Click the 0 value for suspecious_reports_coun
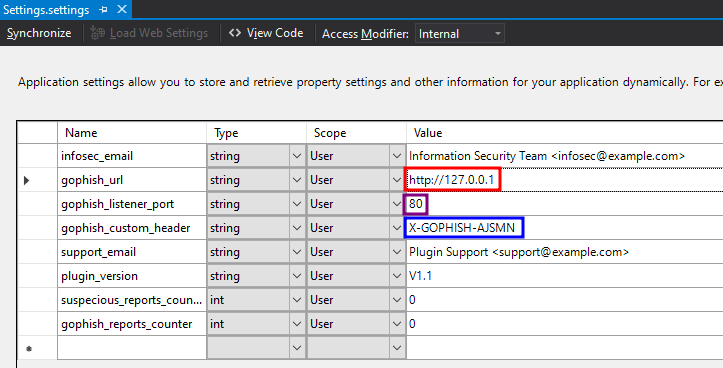The width and height of the screenshot is (723, 368). pyautogui.click(x=564, y=300)
